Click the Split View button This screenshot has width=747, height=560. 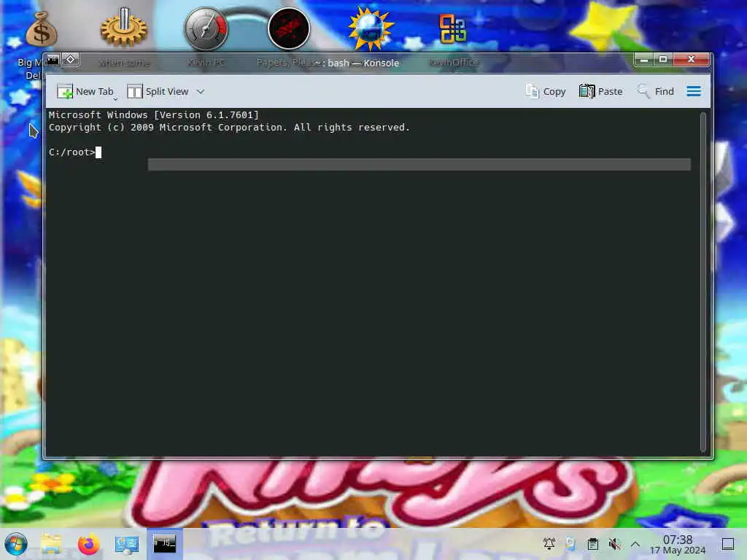pyautogui.click(x=158, y=91)
